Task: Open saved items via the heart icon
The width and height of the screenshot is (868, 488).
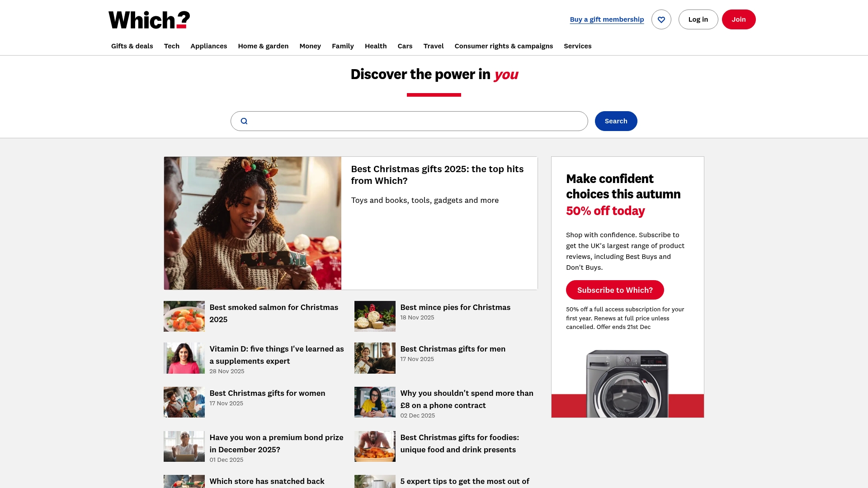Action: point(661,19)
